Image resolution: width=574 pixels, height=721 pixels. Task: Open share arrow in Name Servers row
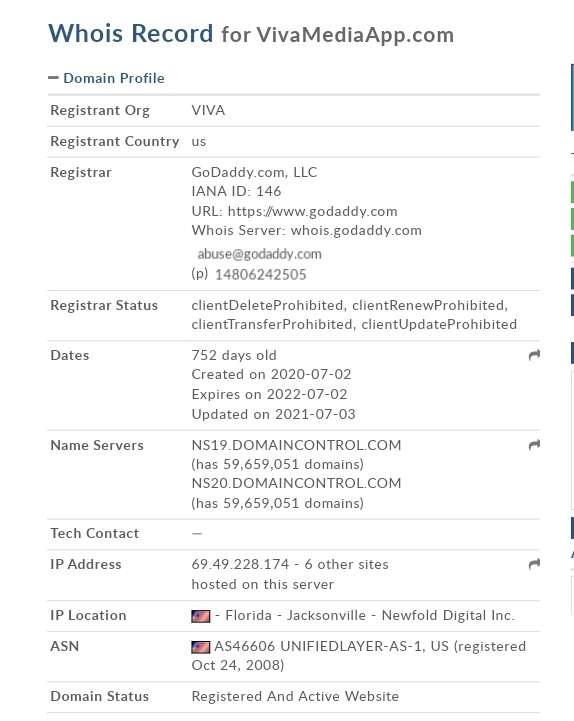534,445
